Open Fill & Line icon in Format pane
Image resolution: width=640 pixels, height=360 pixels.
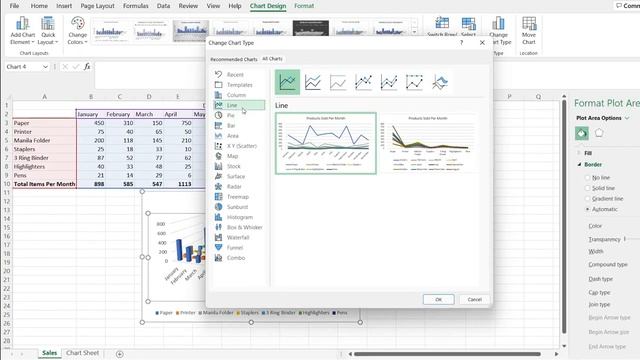(582, 133)
